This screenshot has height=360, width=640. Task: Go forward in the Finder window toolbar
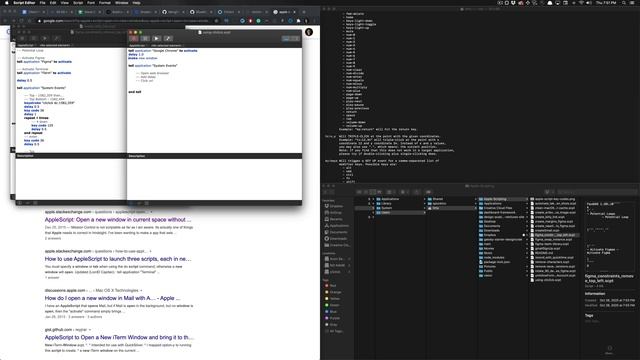331,192
